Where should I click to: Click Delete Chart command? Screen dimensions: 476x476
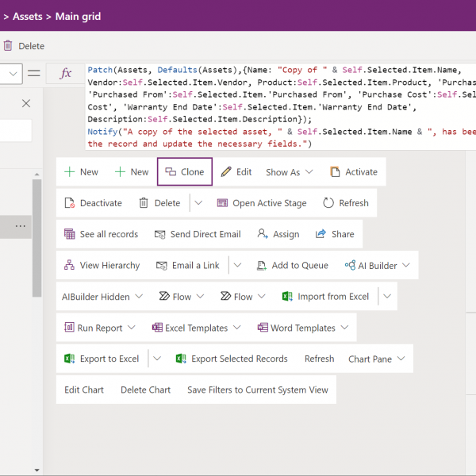point(146,390)
